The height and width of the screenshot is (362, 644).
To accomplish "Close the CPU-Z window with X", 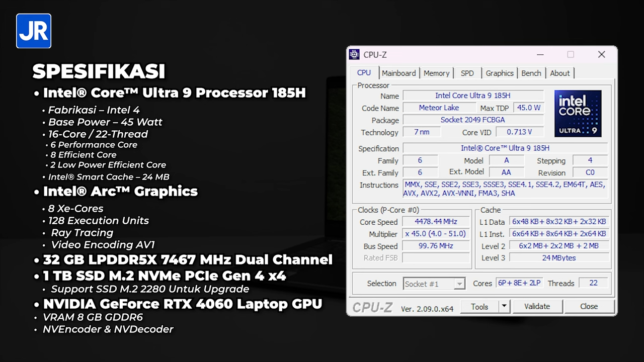I will pos(601,55).
